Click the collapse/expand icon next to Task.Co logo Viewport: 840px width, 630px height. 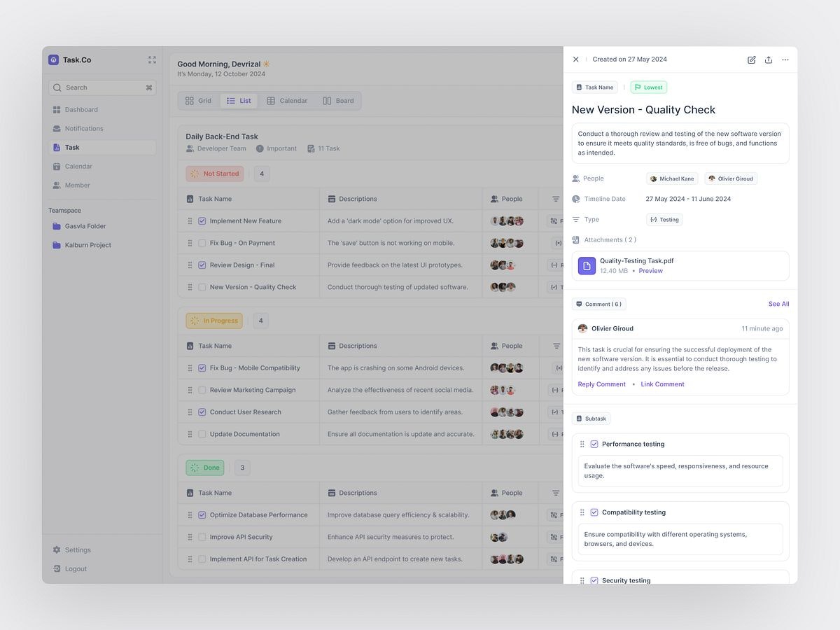point(152,59)
